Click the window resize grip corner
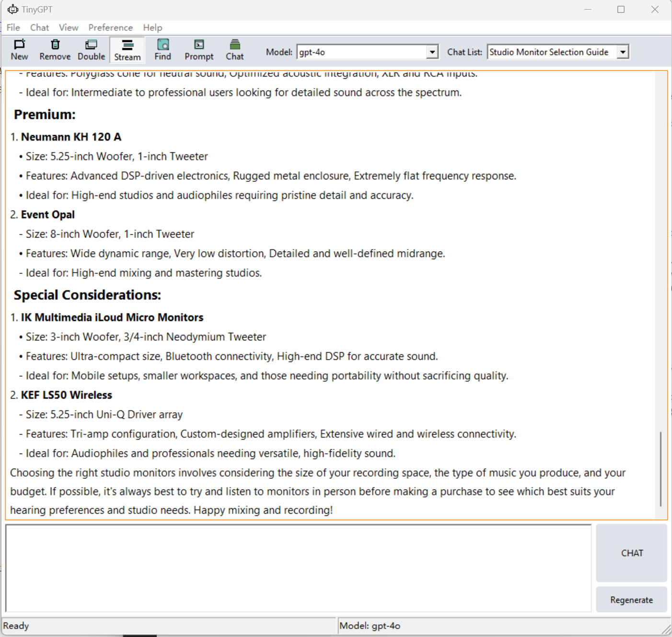This screenshot has height=637, width=672. [666, 629]
